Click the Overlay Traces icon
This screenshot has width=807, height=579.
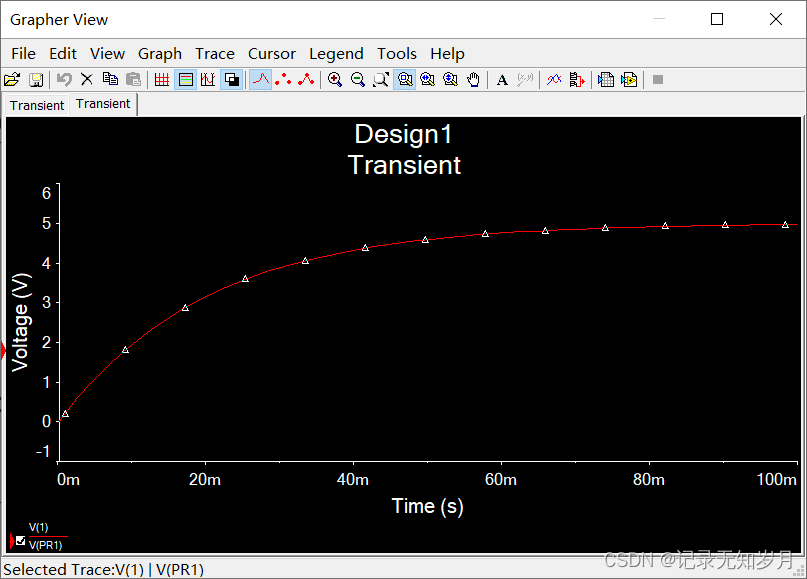554,80
